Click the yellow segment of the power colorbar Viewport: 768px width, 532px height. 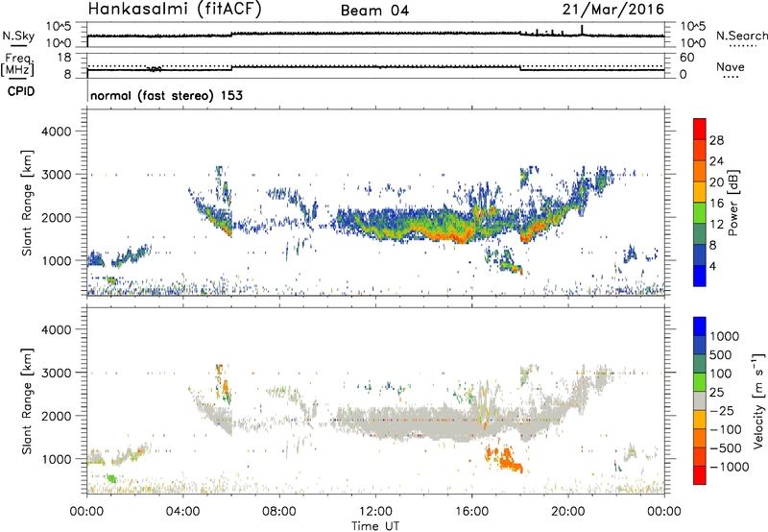[x=700, y=192]
